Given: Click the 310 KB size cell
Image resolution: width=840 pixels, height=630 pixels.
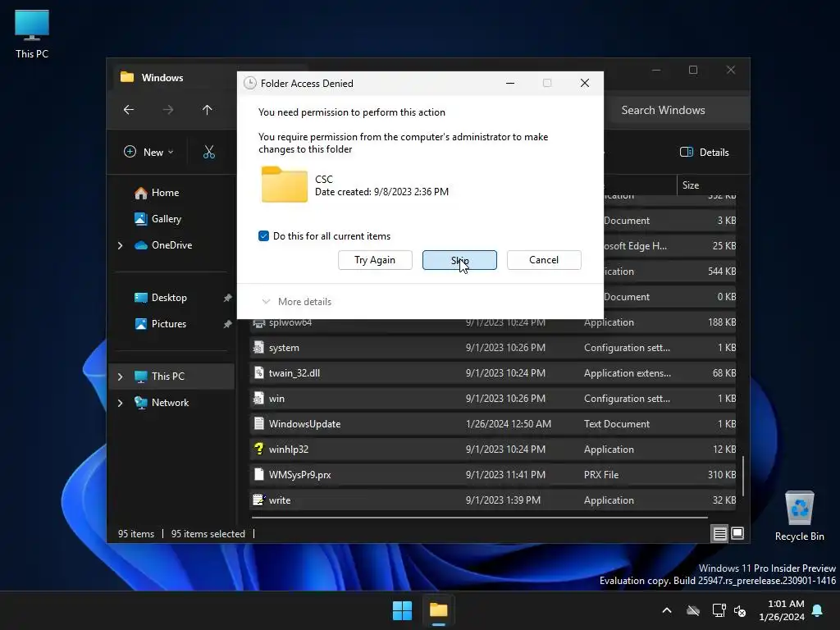Looking at the screenshot, I should click(722, 475).
